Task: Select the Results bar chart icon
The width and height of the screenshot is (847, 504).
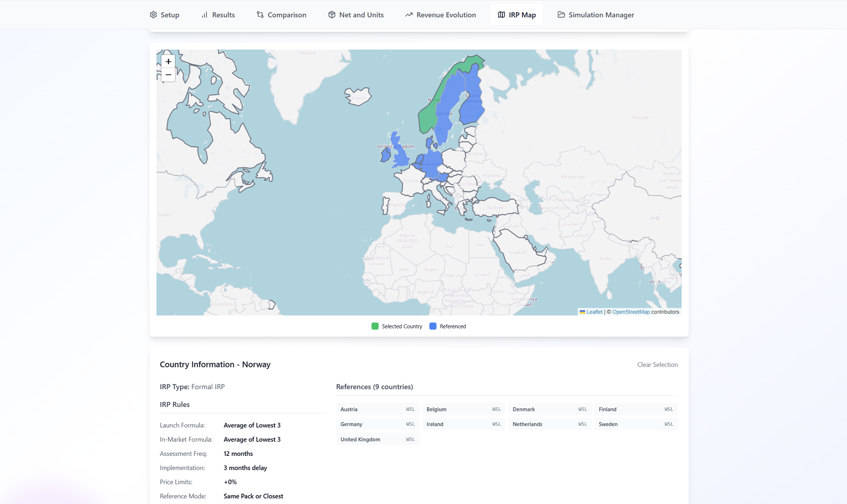Action: coord(204,14)
